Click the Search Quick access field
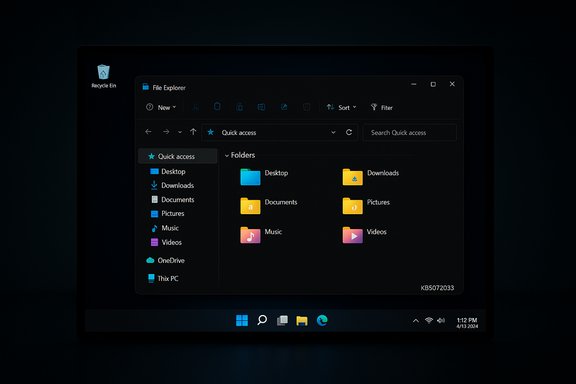Image resolution: width=576 pixels, height=384 pixels. 410,133
